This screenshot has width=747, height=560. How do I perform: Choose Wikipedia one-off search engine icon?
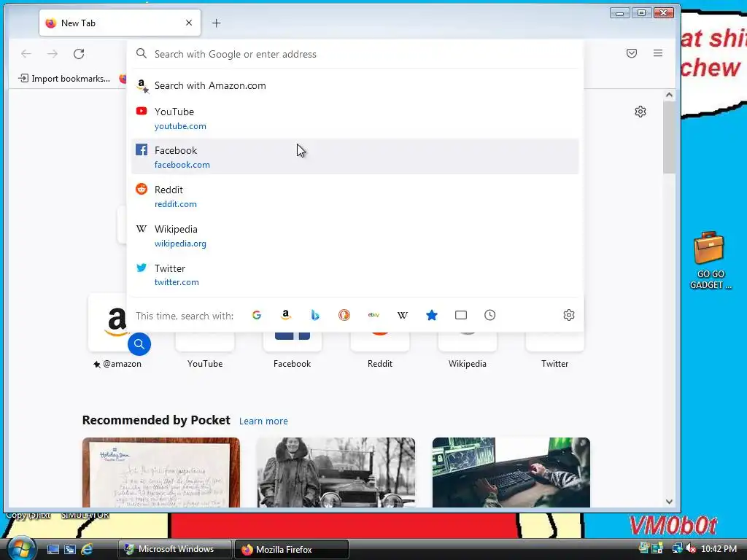pos(403,315)
